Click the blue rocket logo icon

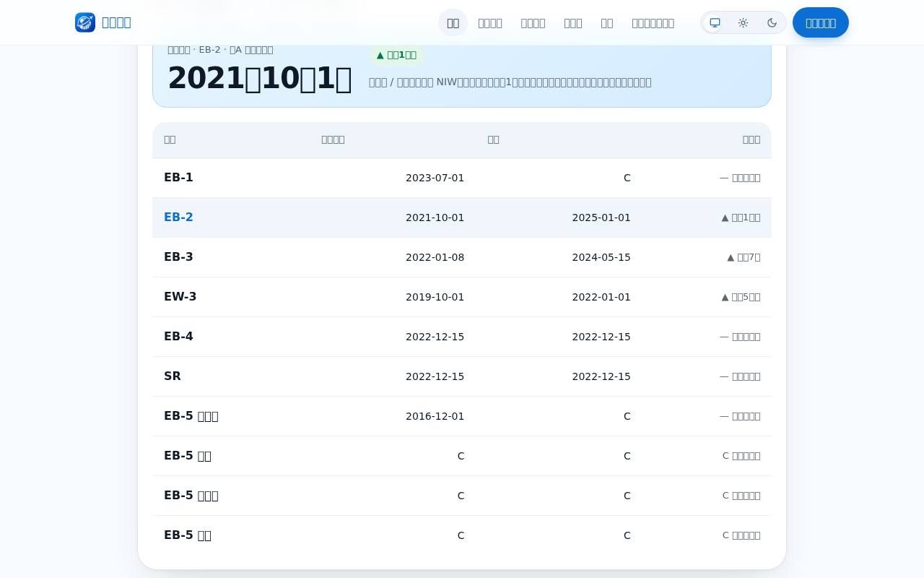pos(85,22)
